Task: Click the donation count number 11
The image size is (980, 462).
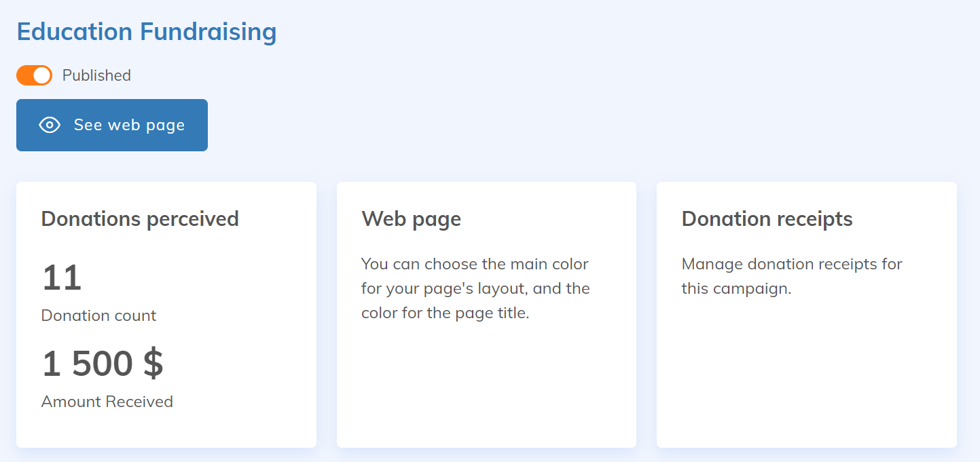Action: pos(62,278)
